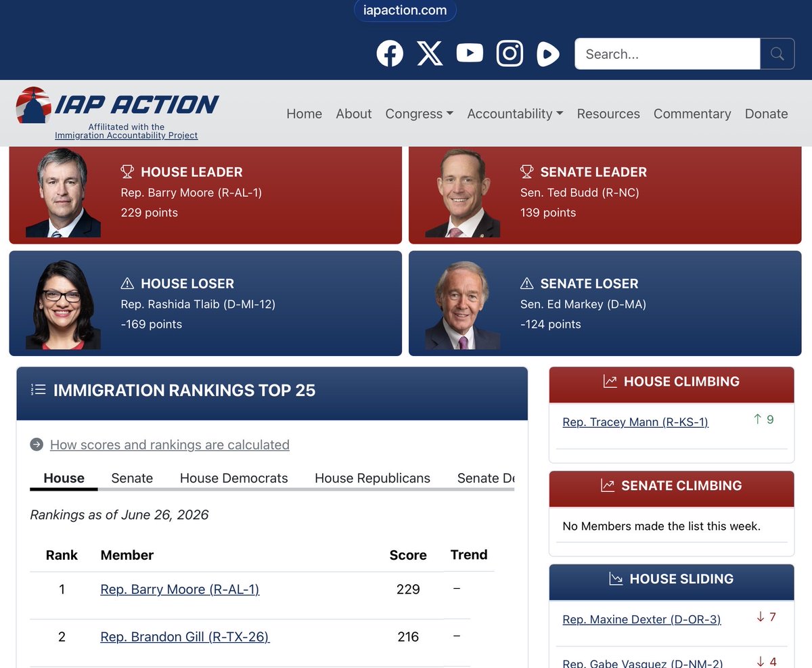812x668 pixels.
Task: Click 'No Members made the list this week.'
Action: (662, 526)
